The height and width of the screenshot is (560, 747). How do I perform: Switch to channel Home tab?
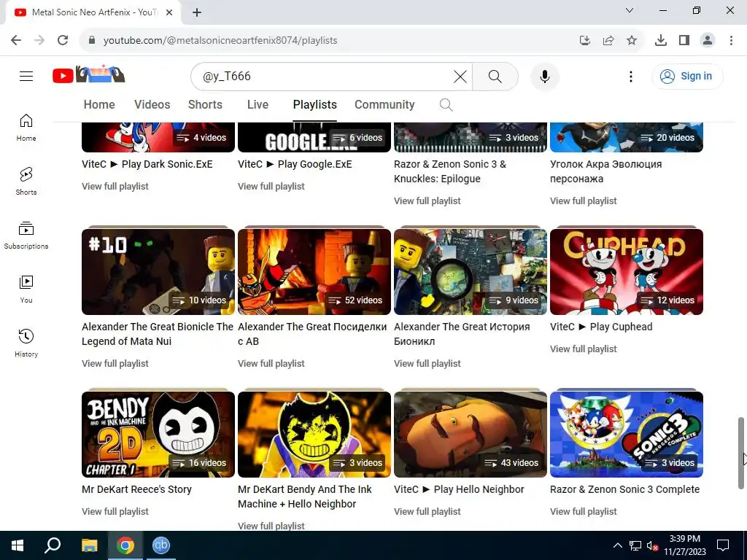[x=99, y=105]
